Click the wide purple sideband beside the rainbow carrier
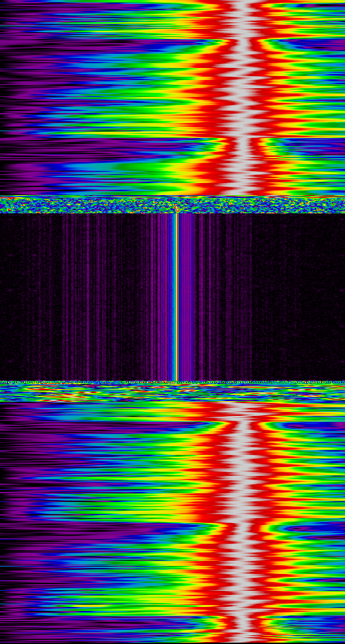The image size is (345, 644). click(x=186, y=297)
